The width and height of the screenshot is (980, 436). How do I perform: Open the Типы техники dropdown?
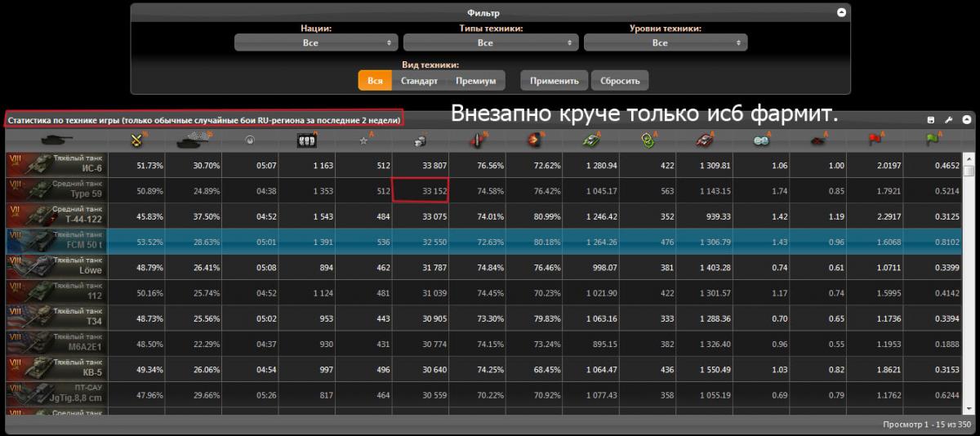tap(491, 42)
